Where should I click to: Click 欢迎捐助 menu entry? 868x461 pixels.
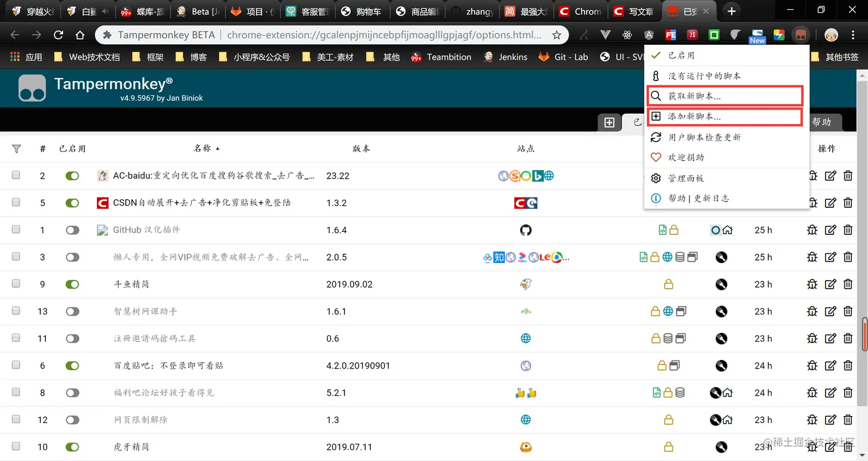[x=727, y=157]
